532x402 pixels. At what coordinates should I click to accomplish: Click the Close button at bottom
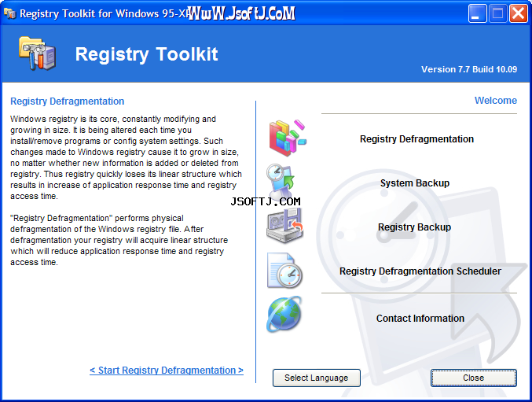(x=474, y=378)
